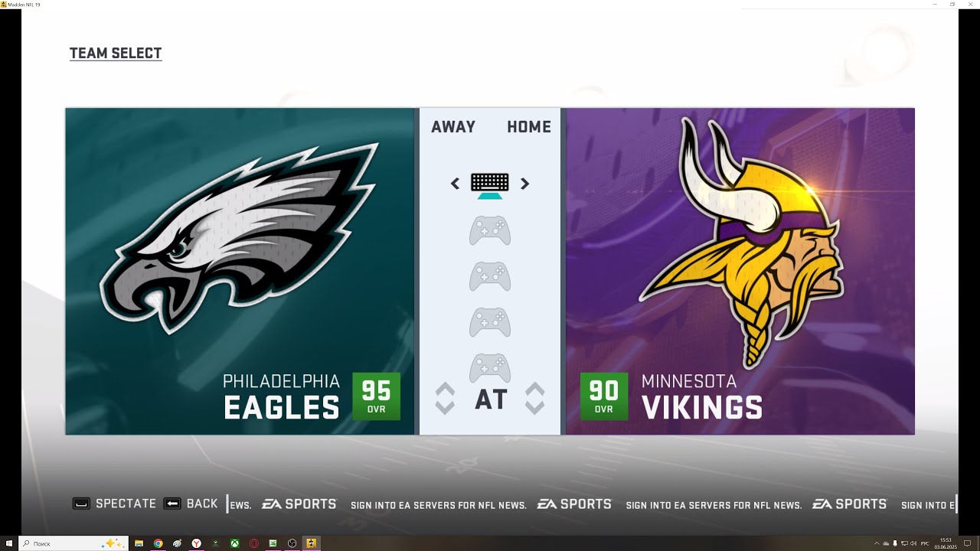This screenshot has width=980, height=551.
Task: Click the РУС language indicator
Action: pyautogui.click(x=925, y=543)
